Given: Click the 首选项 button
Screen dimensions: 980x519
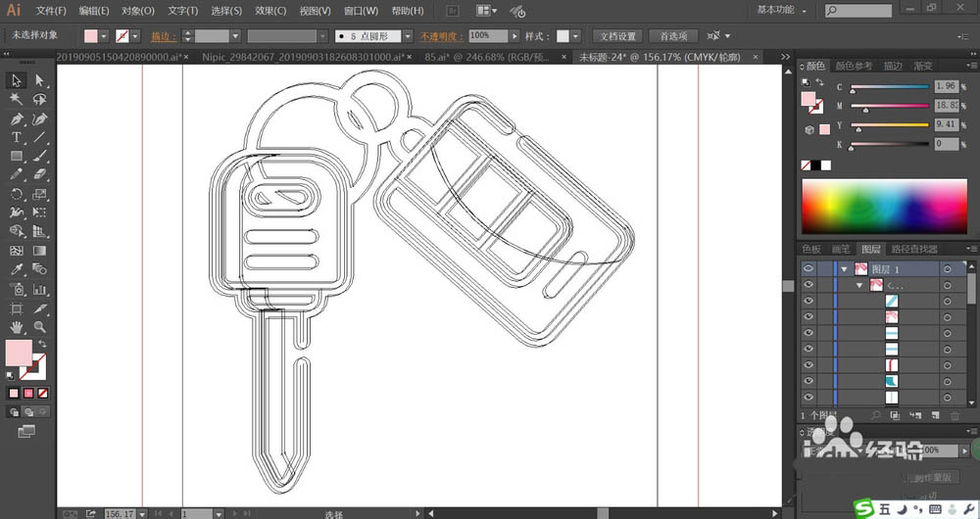Looking at the screenshot, I should click(x=672, y=36).
